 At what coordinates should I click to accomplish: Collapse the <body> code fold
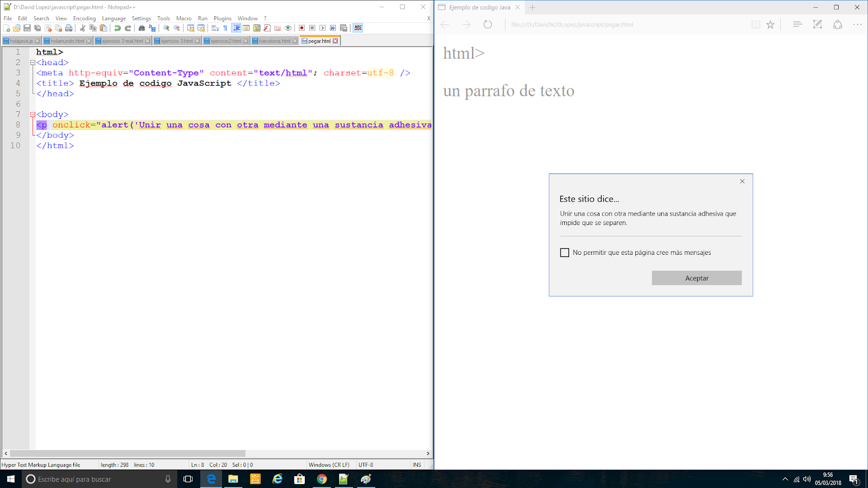click(33, 114)
